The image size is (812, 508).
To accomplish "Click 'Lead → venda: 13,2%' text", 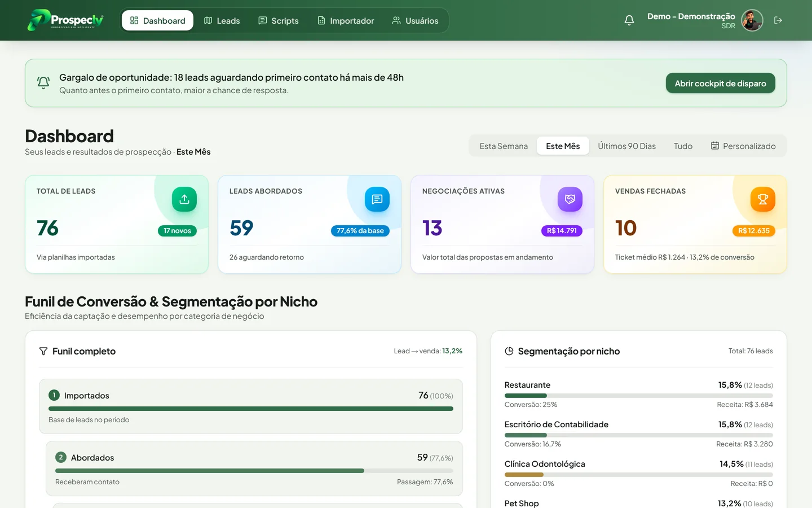I will click(x=428, y=351).
